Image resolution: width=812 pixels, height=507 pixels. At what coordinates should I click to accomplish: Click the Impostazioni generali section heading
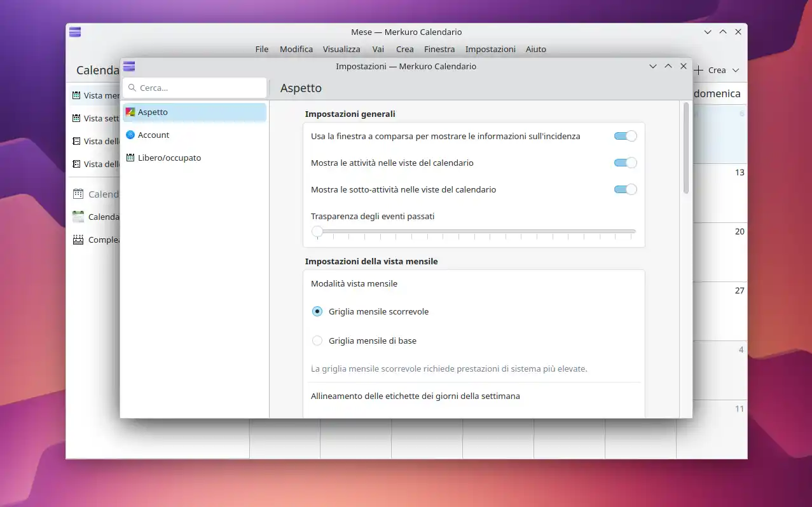point(350,114)
